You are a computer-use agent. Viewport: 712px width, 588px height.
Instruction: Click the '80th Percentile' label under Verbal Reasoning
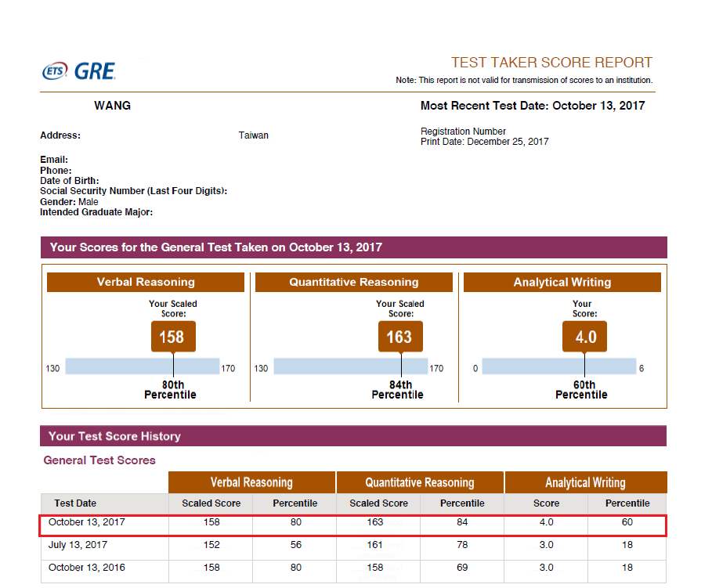[x=171, y=390]
